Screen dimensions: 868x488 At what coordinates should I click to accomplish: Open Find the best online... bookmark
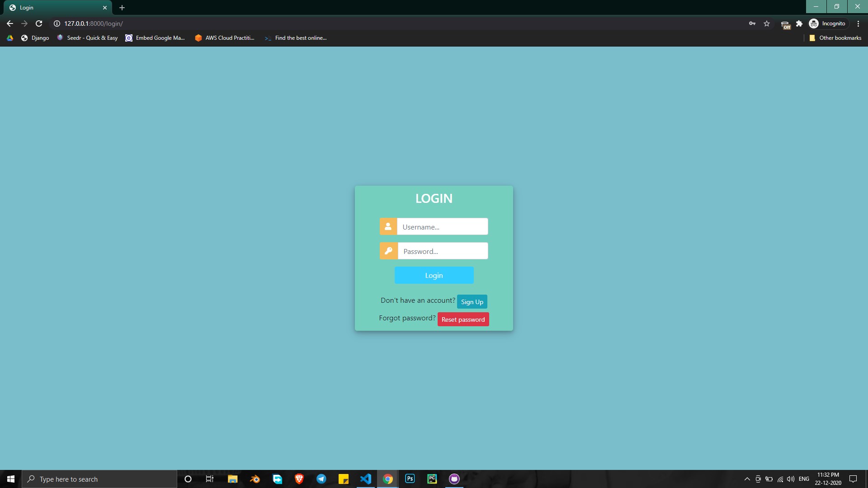(x=296, y=38)
